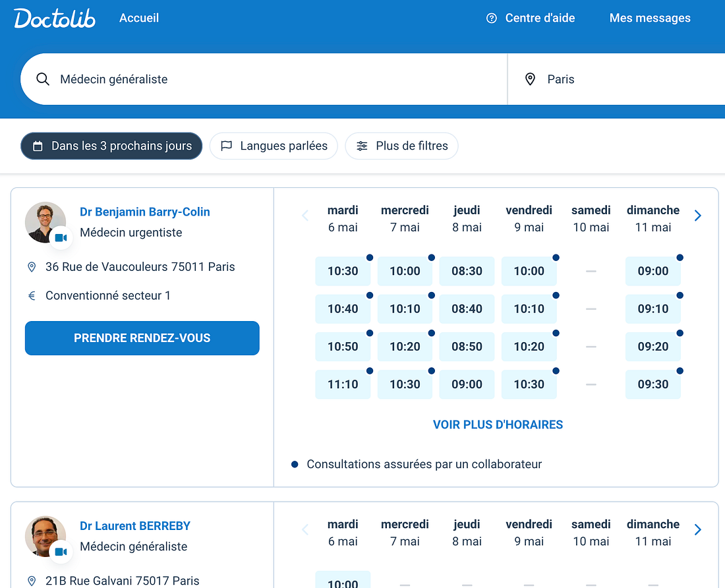725x588 pixels.
Task: Expand VOIR PLUS D'HORAIRES
Action: (498, 425)
